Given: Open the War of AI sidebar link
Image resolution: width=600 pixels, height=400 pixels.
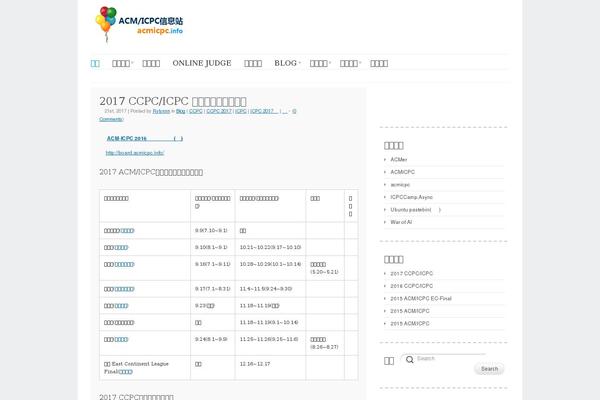Looking at the screenshot, I should pyautogui.click(x=401, y=222).
